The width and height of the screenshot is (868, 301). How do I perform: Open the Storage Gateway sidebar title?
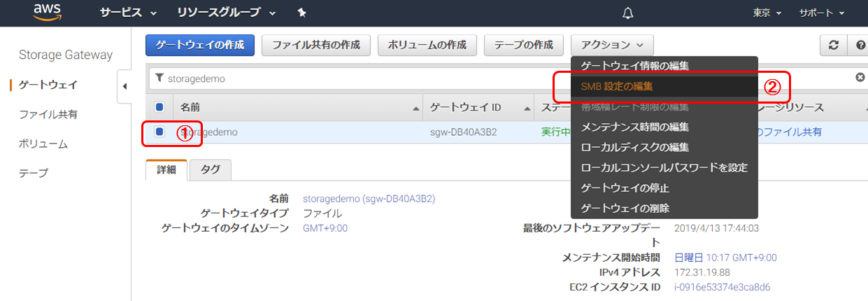click(x=66, y=55)
